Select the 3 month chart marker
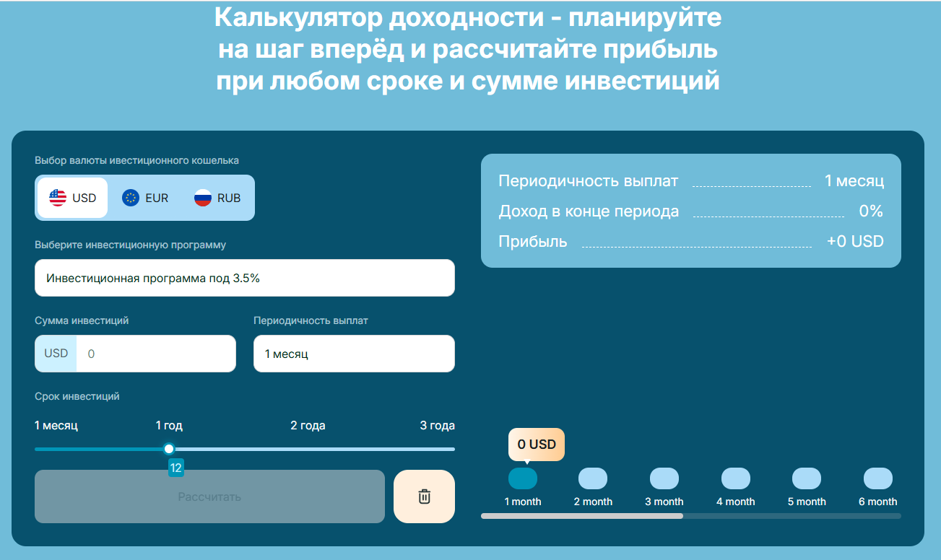 [x=664, y=478]
